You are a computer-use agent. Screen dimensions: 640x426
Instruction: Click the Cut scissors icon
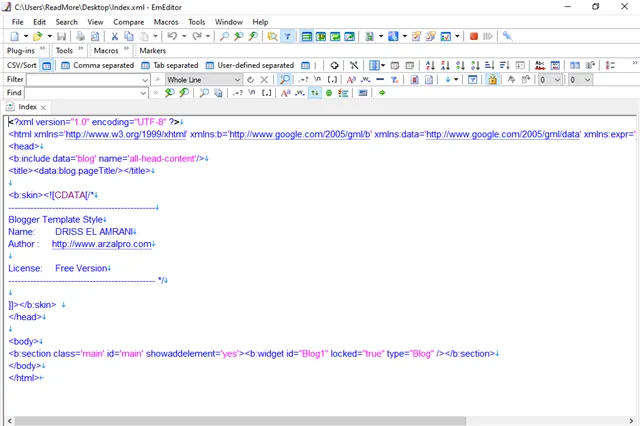click(115, 37)
